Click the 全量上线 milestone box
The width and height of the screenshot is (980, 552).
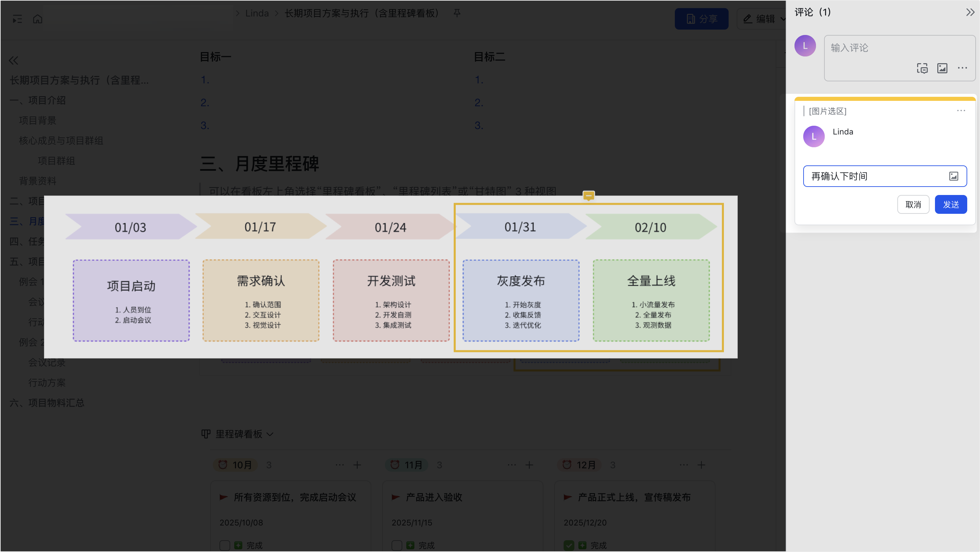tap(651, 301)
